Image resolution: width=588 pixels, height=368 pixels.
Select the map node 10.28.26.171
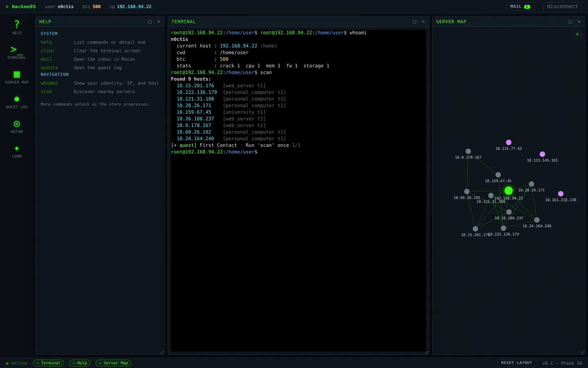pos(531,184)
